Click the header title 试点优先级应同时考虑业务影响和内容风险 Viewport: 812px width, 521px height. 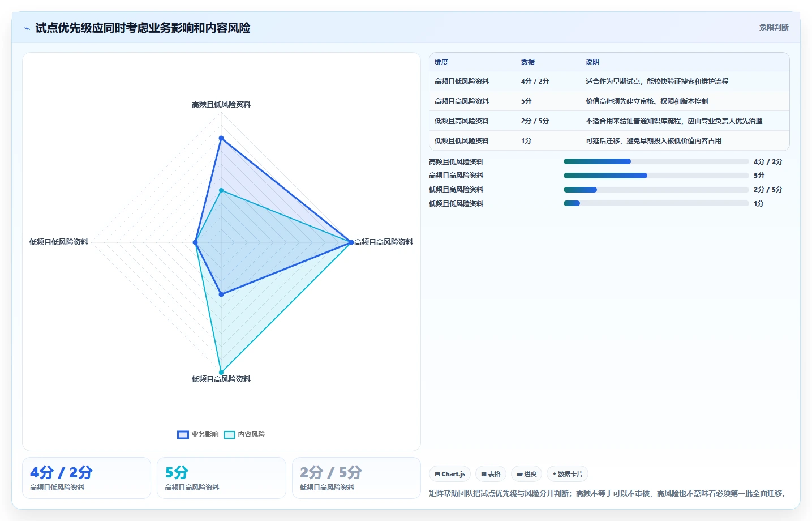[143, 28]
